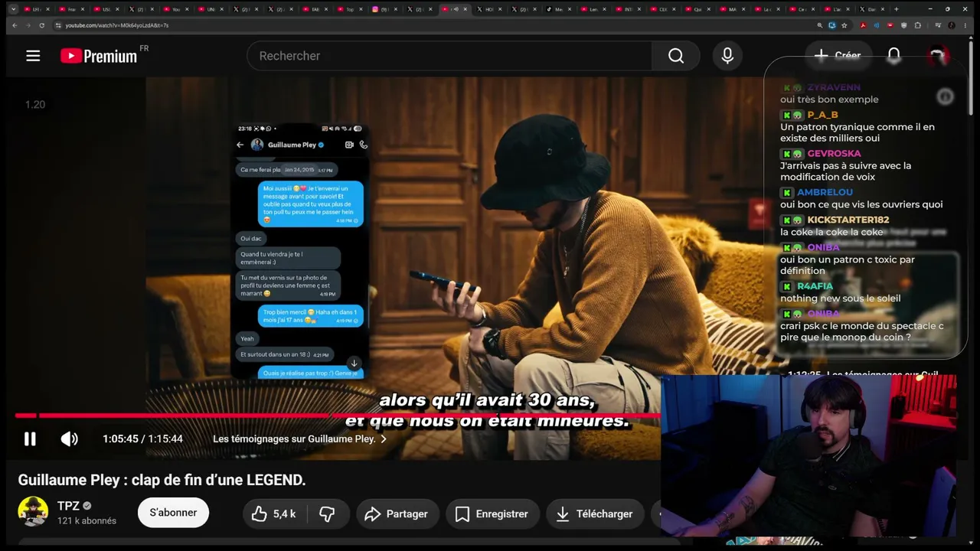The image size is (980, 551).
Task: Open the media controls toolbar icon
Action: 938,25
